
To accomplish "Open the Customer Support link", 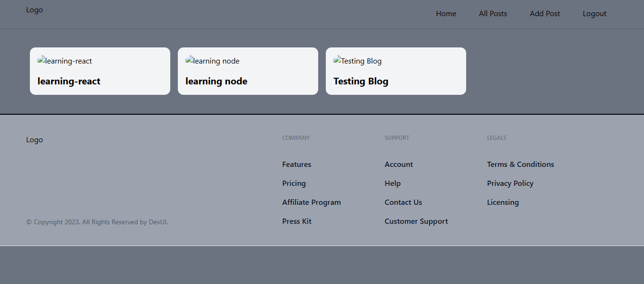I will pyautogui.click(x=416, y=221).
